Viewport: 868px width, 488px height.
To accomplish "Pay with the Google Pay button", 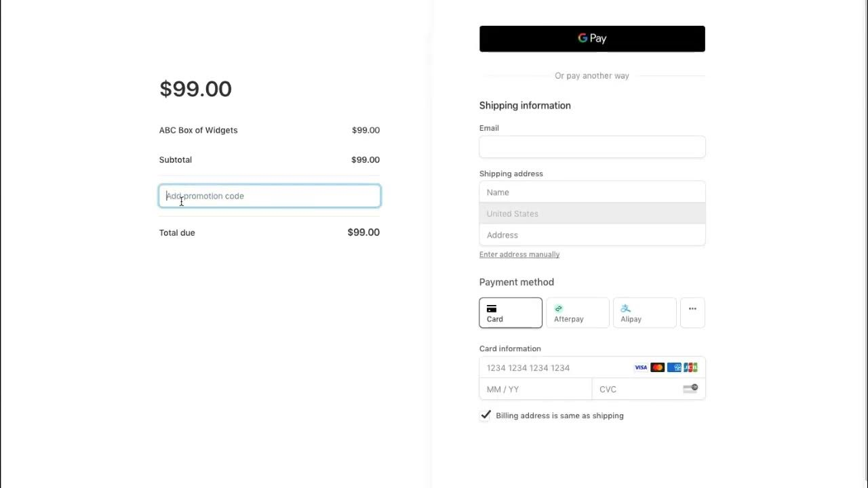I will click(592, 39).
